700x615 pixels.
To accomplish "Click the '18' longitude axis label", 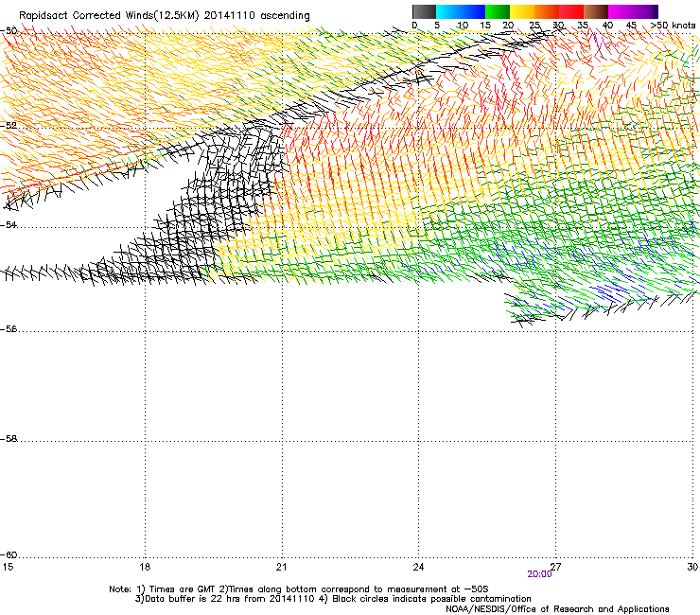I will [x=145, y=567].
